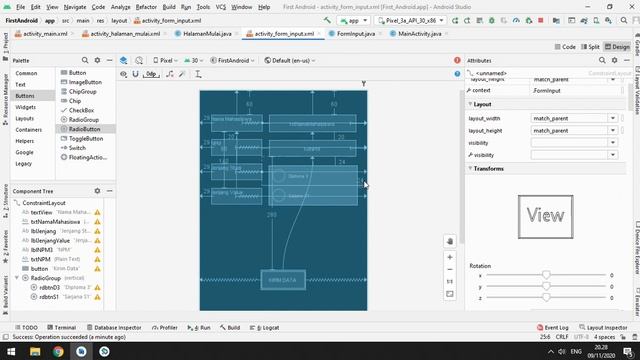
Task: Clear all constraints icon
Action: point(170,74)
